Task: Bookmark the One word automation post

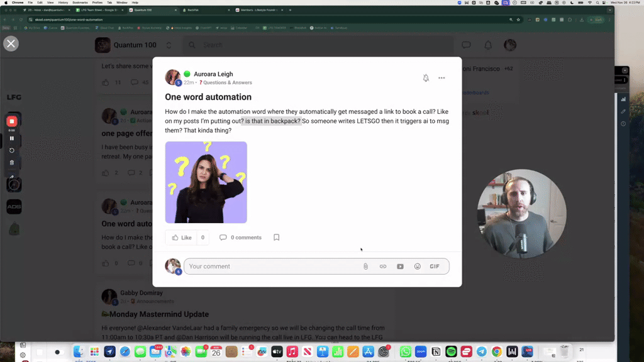Action: pyautogui.click(x=276, y=238)
